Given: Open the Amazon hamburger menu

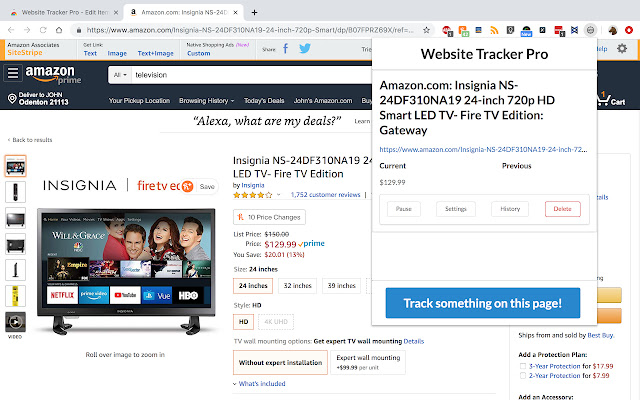Looking at the screenshot, I should click(x=13, y=73).
